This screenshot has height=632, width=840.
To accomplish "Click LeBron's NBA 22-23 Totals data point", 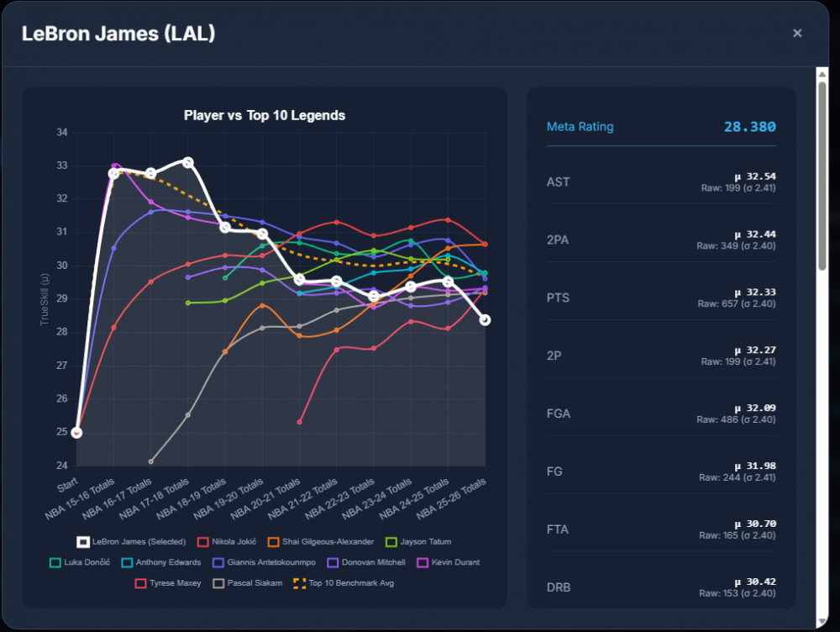I will pyautogui.click(x=374, y=296).
